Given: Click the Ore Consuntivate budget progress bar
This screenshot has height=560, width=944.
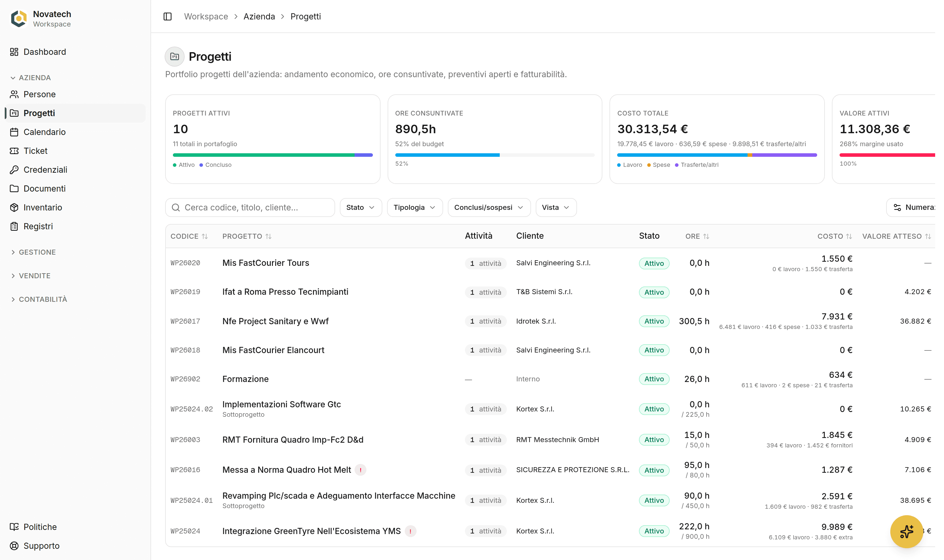Looking at the screenshot, I should tap(494, 155).
